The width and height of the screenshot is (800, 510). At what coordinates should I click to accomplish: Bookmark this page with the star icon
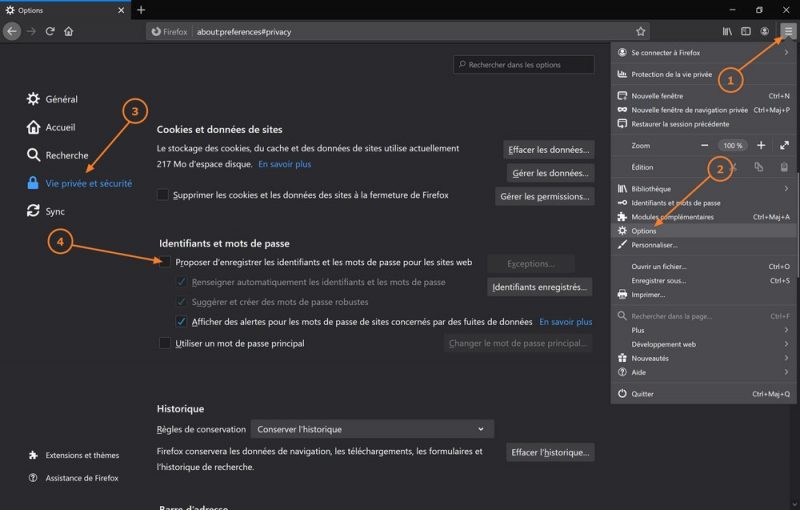641,31
